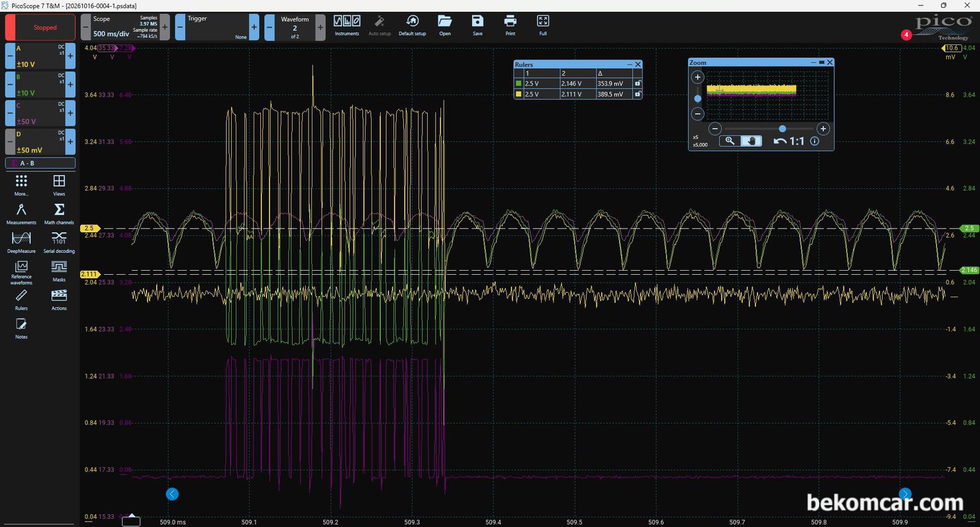This screenshot has height=527, width=980.
Task: Expand the Trigger options
Action: click(254, 28)
